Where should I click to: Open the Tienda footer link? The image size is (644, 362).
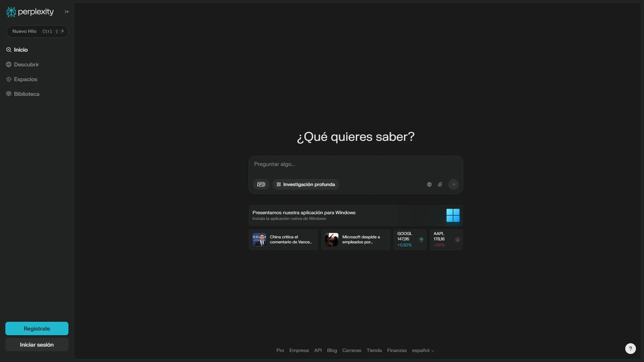tap(374, 350)
